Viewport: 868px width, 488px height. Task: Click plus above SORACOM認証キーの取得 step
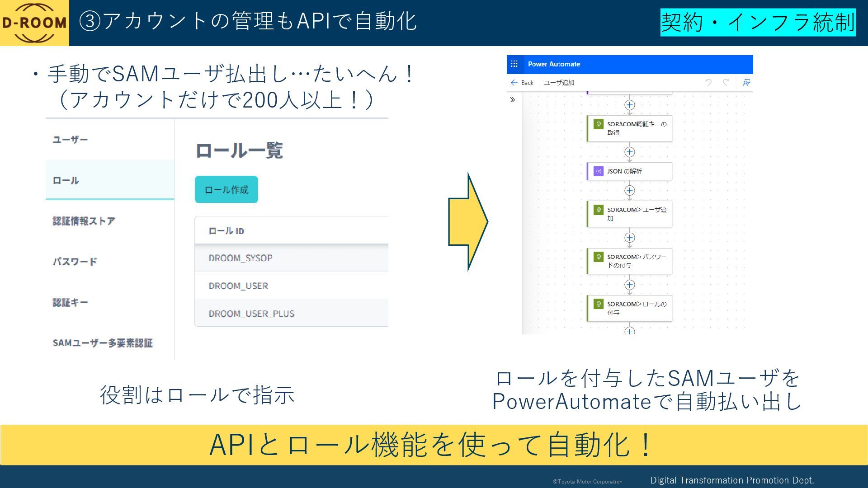[629, 105]
